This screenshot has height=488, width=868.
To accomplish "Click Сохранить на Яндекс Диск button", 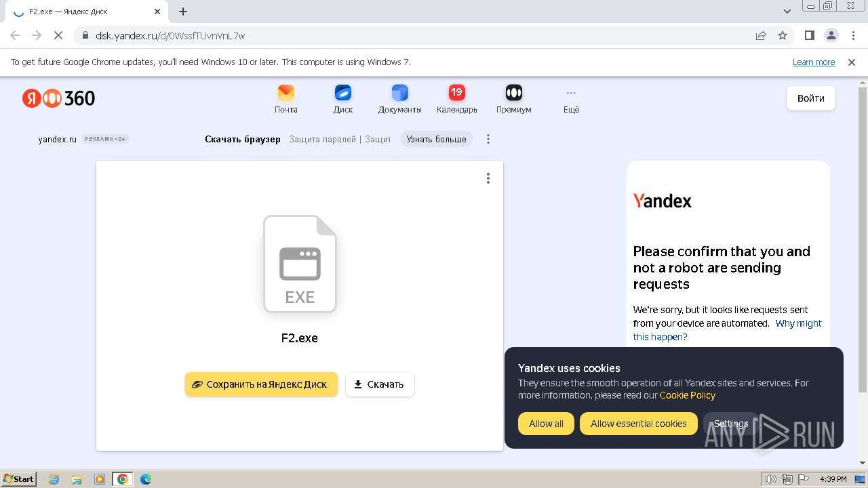I will coord(261,384).
